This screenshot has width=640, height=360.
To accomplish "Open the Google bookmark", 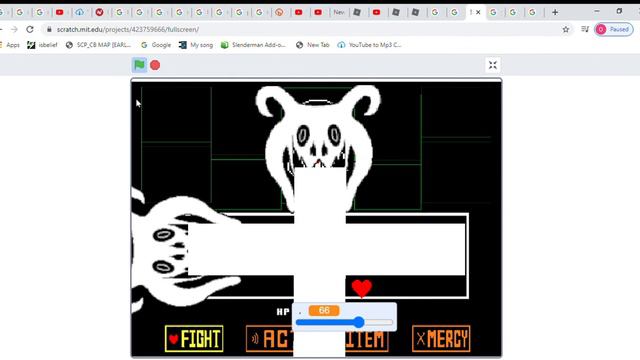I will click(x=156, y=45).
